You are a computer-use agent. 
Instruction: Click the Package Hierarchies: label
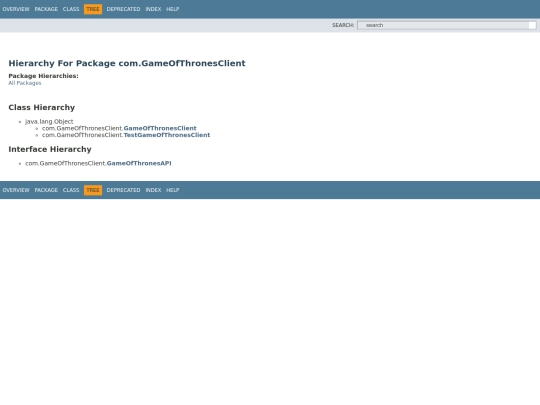pyautogui.click(x=43, y=76)
